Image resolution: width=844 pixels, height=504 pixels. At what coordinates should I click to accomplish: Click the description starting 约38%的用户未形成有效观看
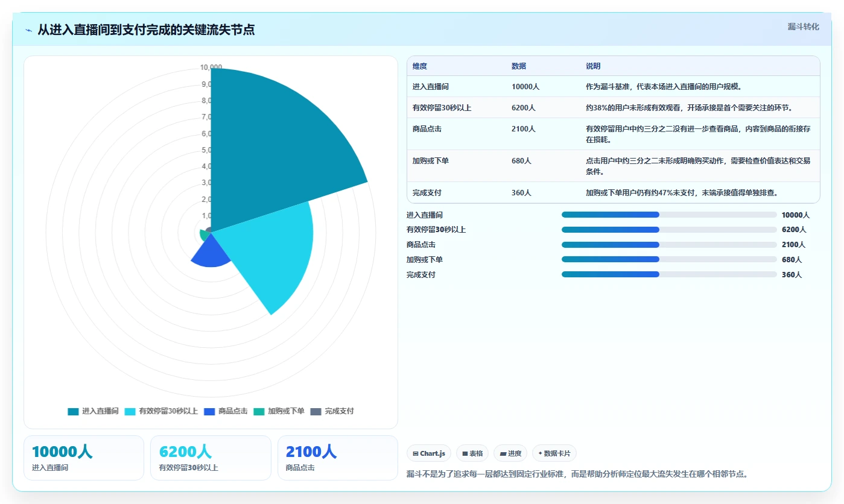(x=689, y=108)
